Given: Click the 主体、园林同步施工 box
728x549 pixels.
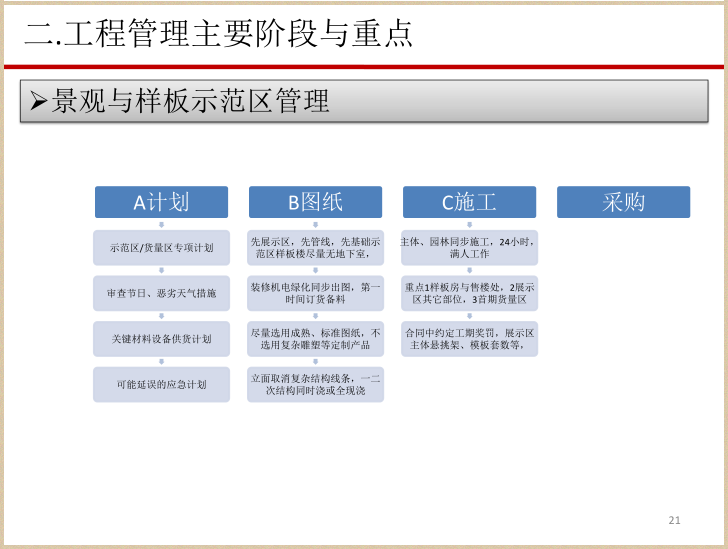Looking at the screenshot, I should pos(469,247).
